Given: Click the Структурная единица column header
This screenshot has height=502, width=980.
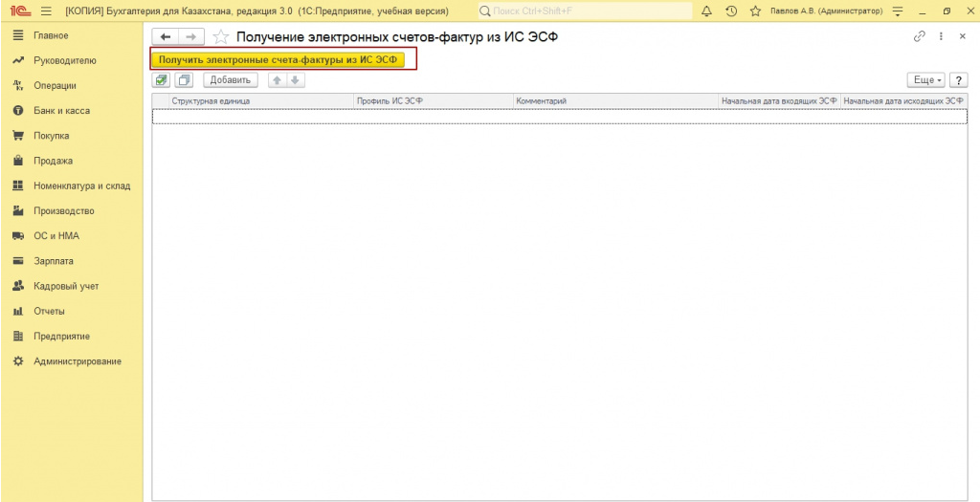Looking at the screenshot, I should pos(211,99).
